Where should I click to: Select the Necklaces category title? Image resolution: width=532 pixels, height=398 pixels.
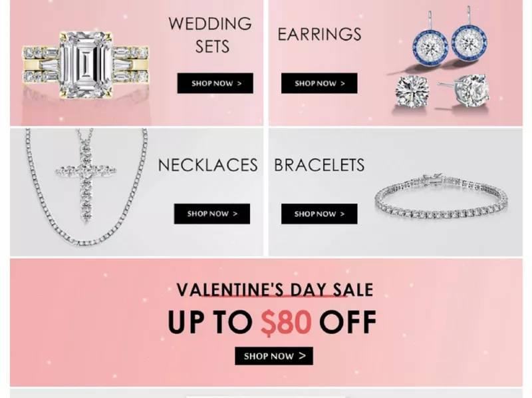click(207, 165)
